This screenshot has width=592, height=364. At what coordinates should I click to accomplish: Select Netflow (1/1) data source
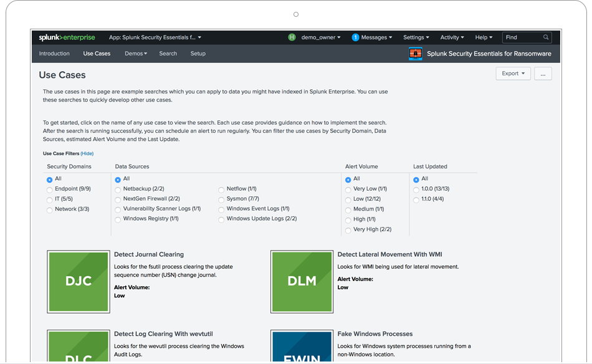coord(221,190)
